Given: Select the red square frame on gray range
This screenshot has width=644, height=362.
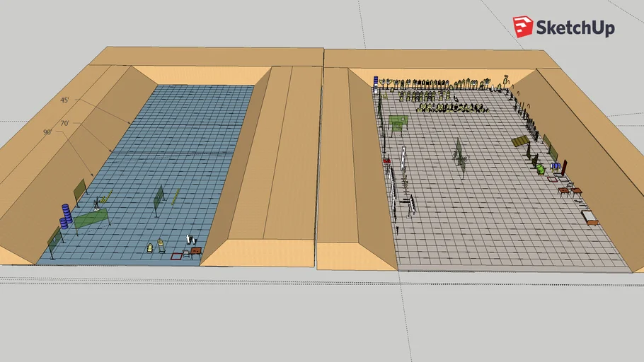Looking at the screenshot, I should coord(553,180).
